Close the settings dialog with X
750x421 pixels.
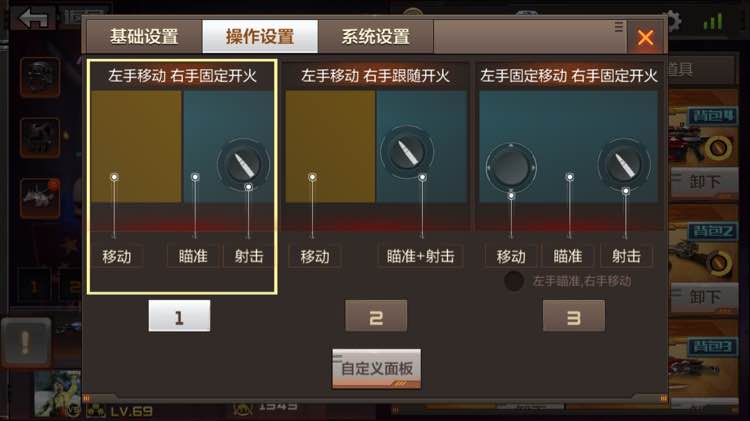click(645, 37)
